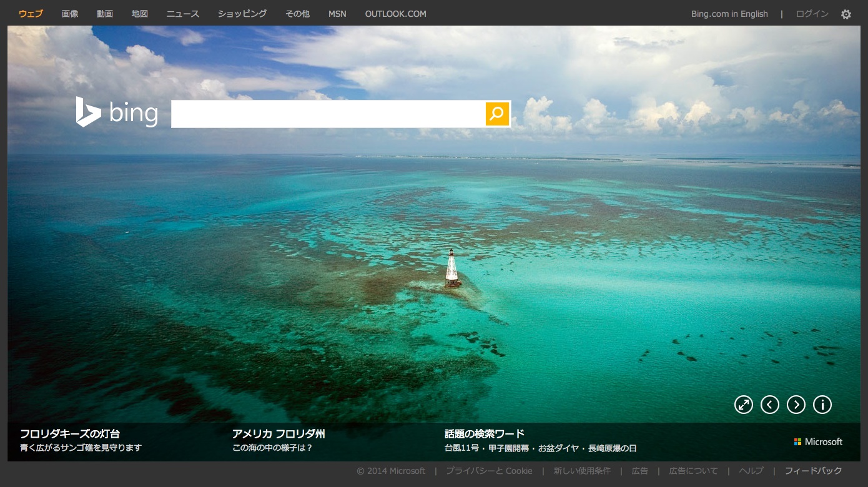This screenshot has width=868, height=487.
Task: Go to 地図 maps
Action: (x=140, y=14)
